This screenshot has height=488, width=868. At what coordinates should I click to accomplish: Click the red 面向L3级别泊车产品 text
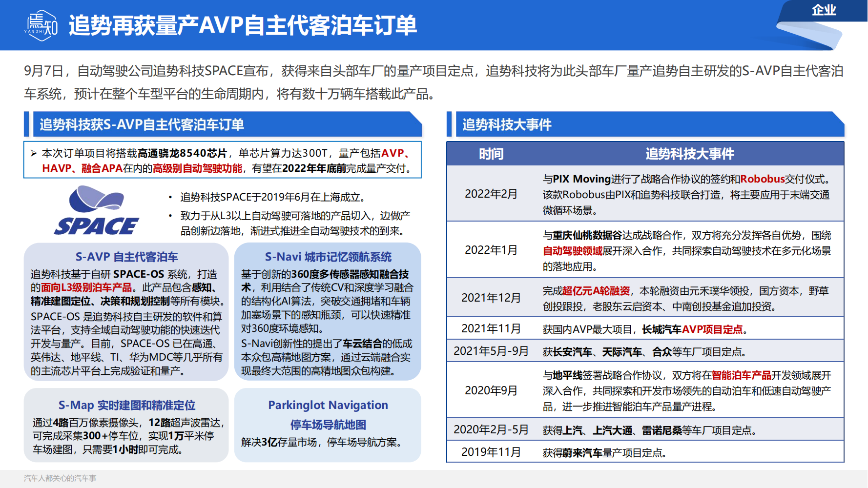(x=86, y=287)
